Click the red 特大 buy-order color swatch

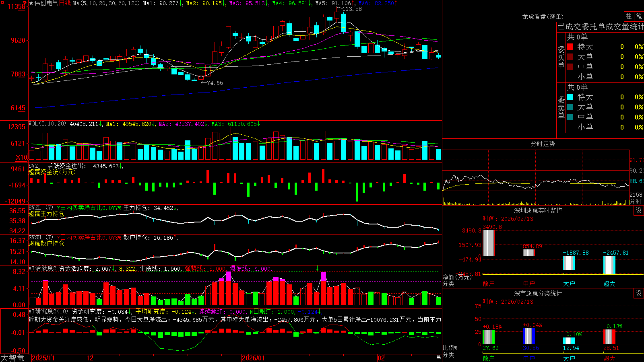[570, 47]
